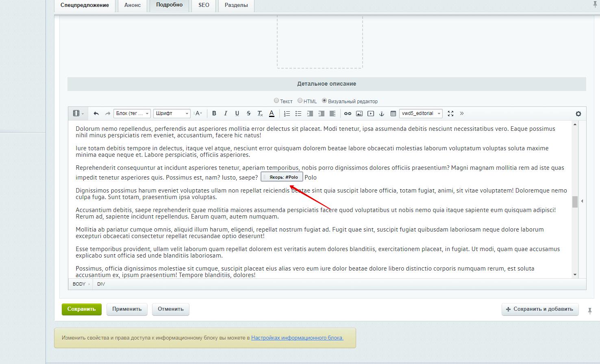Toggle bold formatting
The image size is (600, 364).
[x=214, y=113]
